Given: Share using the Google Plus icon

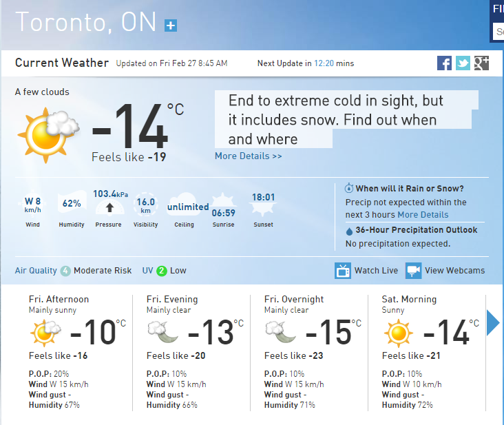Looking at the screenshot, I should (481, 63).
